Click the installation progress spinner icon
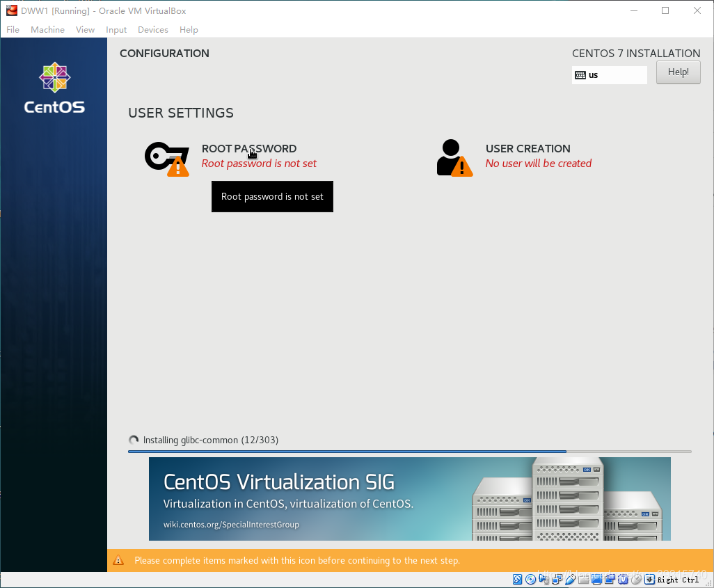Viewport: 714px width, 588px height. pos(134,440)
